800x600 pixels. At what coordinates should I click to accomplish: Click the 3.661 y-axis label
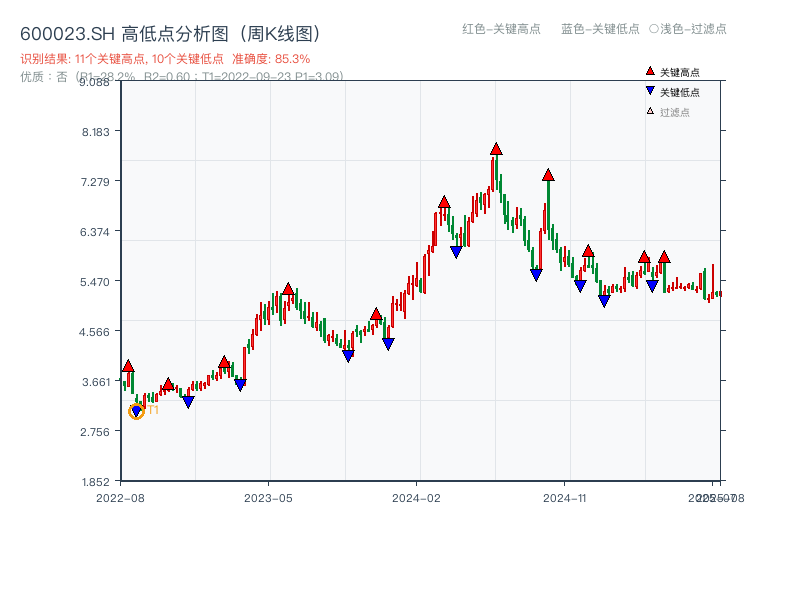(96, 382)
